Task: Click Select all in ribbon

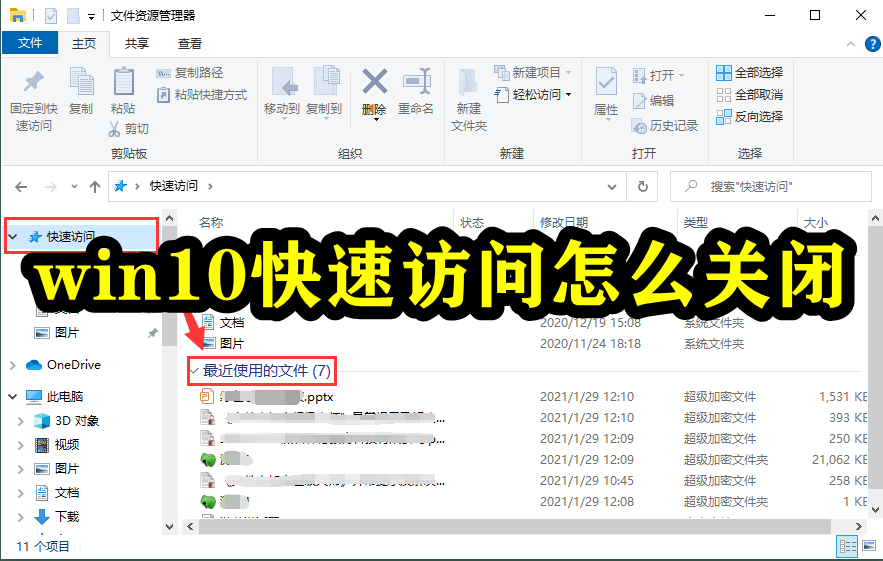Action: (750, 73)
